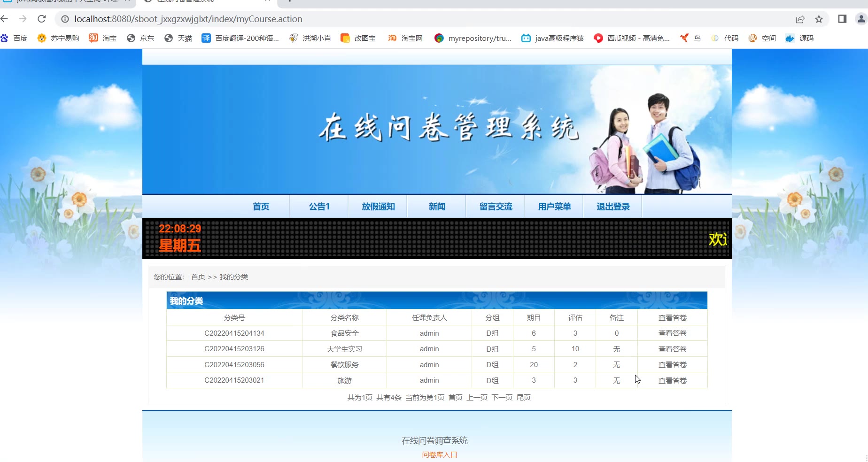Open the 代码 bookmark

724,38
